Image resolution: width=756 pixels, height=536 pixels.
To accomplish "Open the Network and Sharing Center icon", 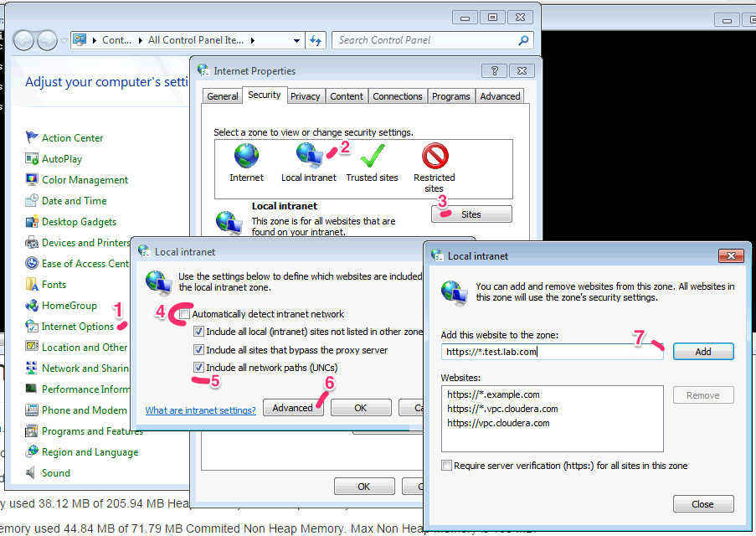I will click(x=32, y=368).
